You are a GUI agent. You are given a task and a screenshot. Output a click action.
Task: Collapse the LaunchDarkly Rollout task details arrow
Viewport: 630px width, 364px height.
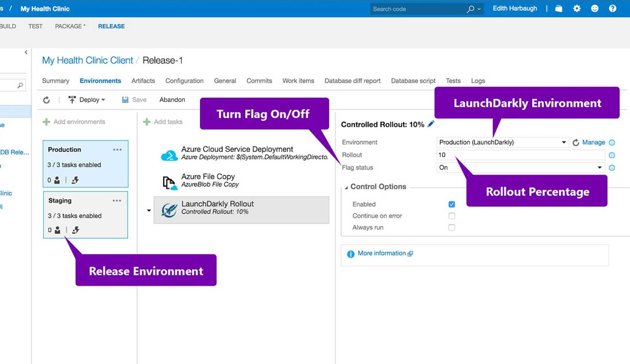pos(148,210)
